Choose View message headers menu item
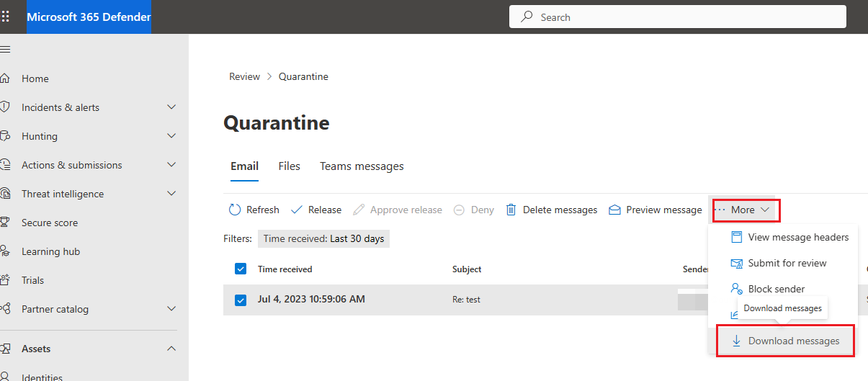868x381 pixels. pos(783,237)
